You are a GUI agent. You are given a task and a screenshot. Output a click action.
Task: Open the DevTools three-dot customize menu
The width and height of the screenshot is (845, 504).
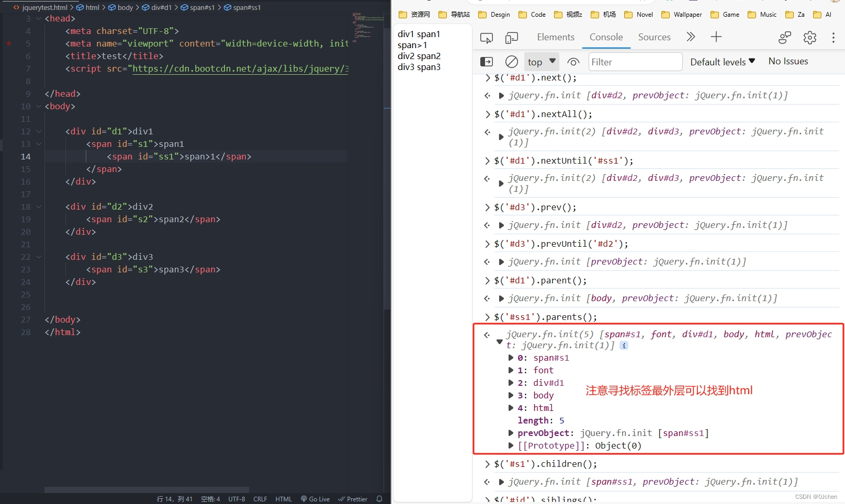[833, 37]
